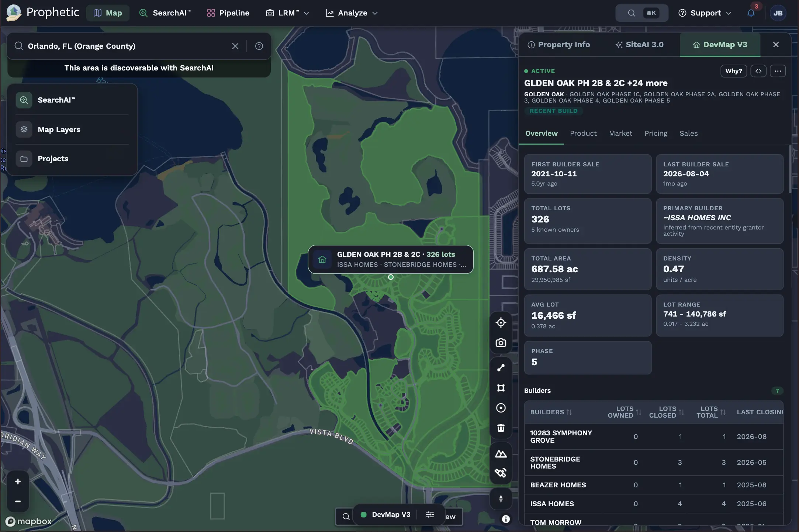Click the Total Lots 326 card
This screenshot has height=532, width=799.
pos(588,221)
